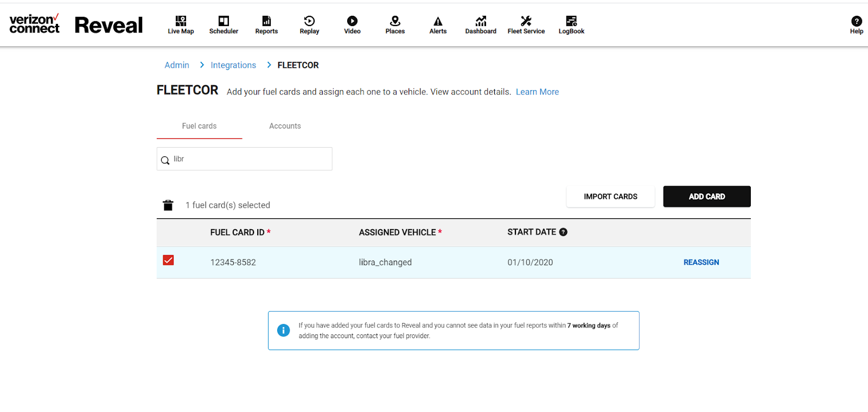This screenshot has width=868, height=412.
Task: Click the ADD CARD button
Action: point(707,197)
